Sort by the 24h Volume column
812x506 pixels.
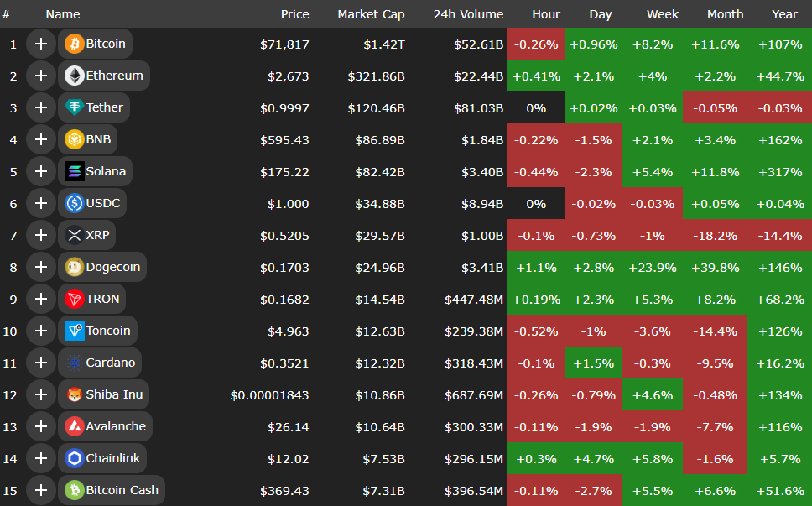468,14
